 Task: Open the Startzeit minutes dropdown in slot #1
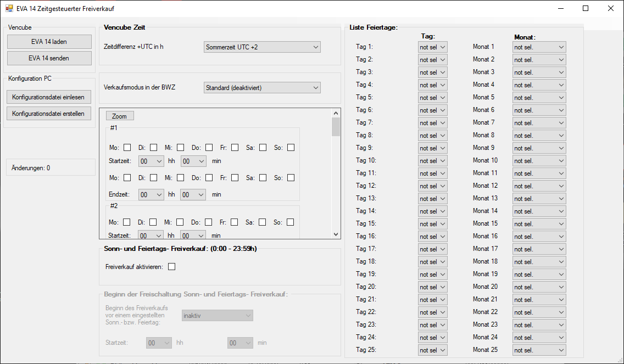pos(193,161)
